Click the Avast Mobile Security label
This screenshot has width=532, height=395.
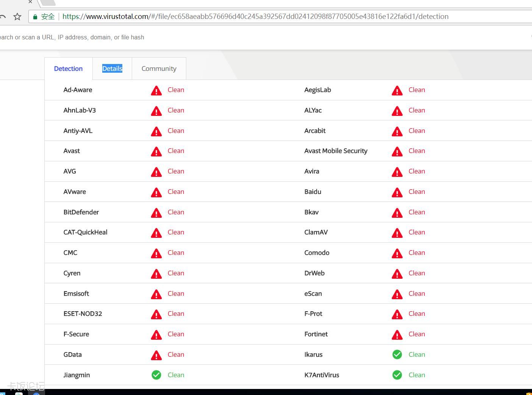point(336,151)
